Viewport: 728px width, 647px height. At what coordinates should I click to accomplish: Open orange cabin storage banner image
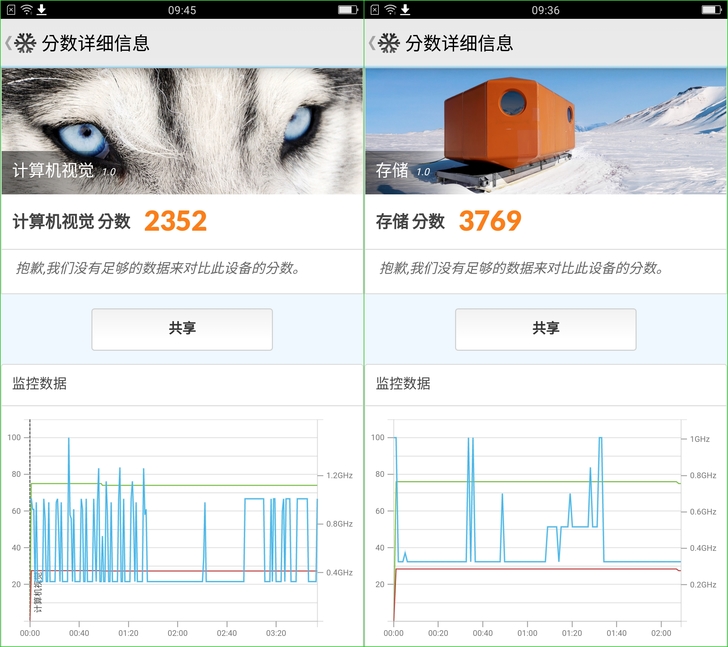click(546, 131)
